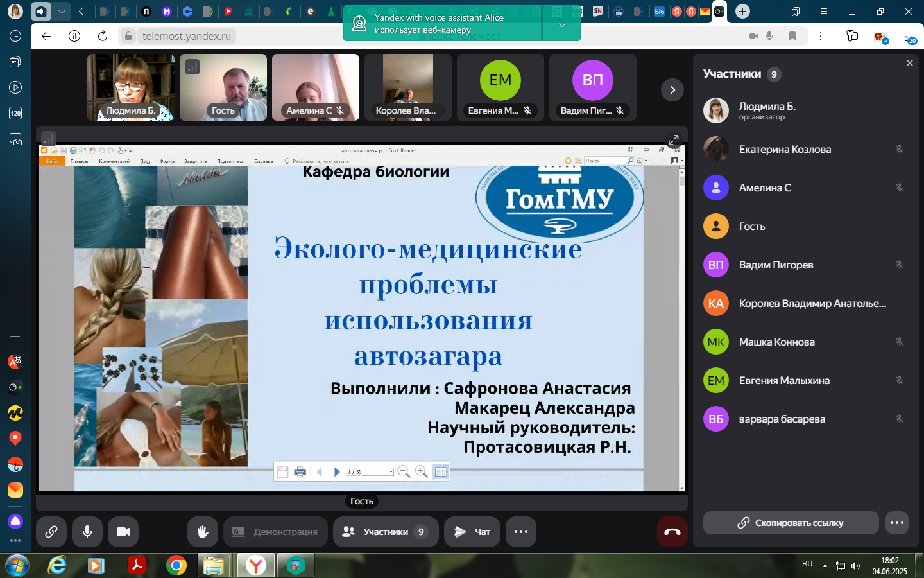This screenshot has height=578, width=924.
Task: Open downloads with badge 20
Action: click(x=911, y=37)
